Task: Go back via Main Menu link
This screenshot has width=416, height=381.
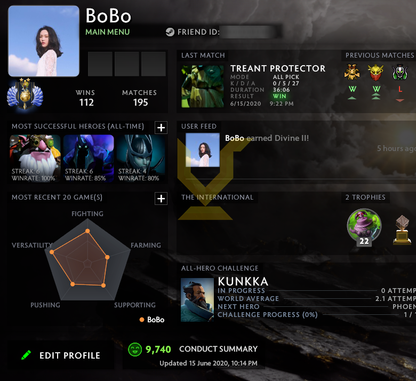Action: pos(107,32)
